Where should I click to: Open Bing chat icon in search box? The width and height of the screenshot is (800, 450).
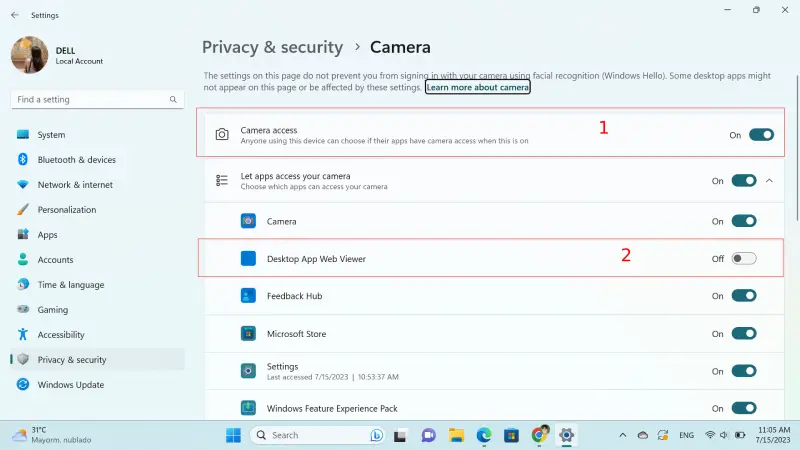377,435
